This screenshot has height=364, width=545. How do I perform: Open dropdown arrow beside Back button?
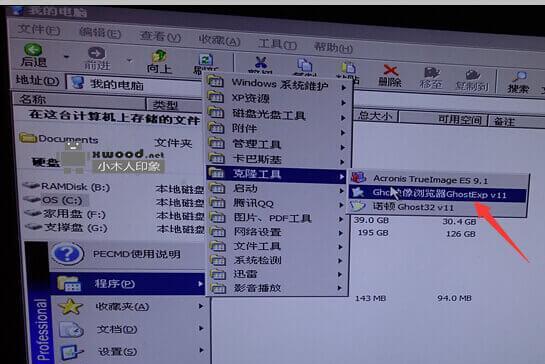67,56
